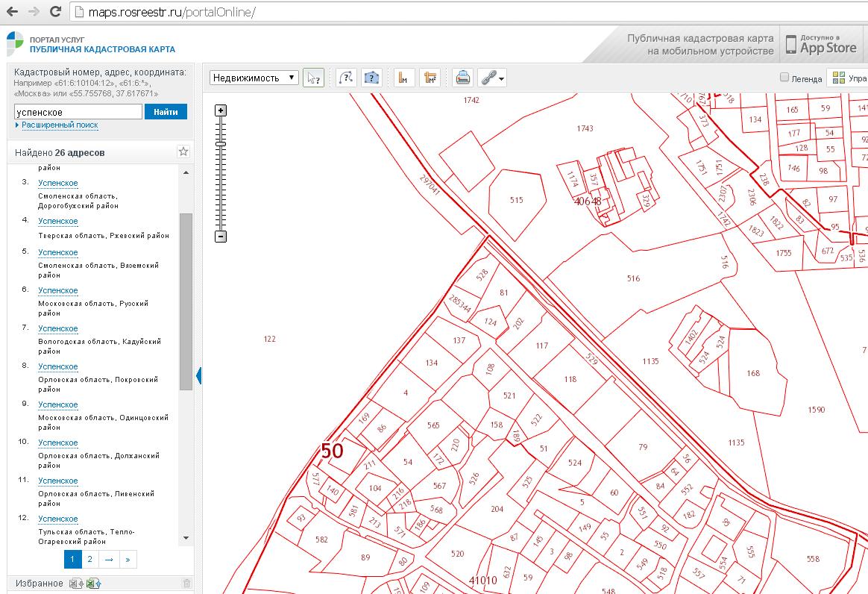Click the Найдено 26 адресов heading
The image size is (868, 594).
[60, 153]
